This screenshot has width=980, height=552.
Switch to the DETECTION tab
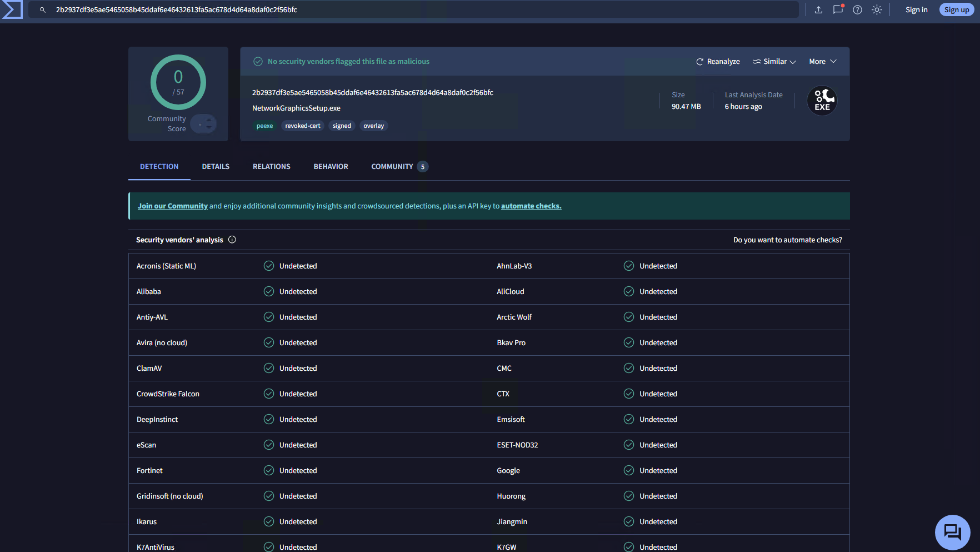coord(159,167)
